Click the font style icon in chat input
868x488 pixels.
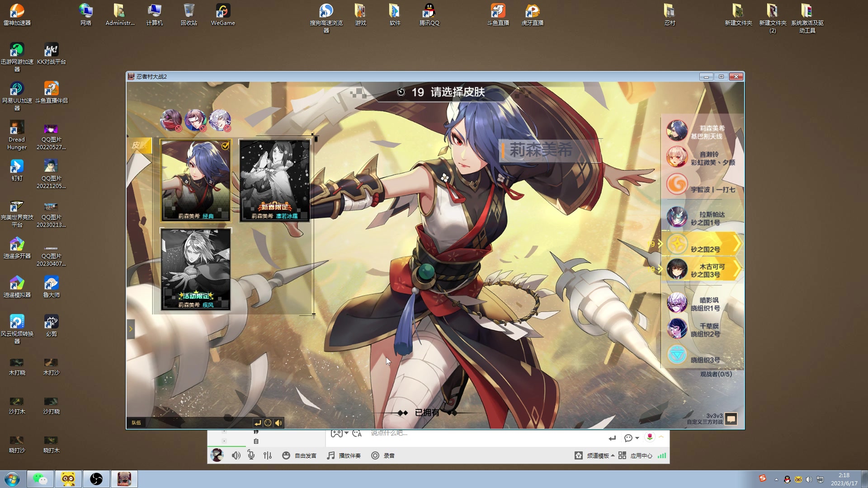[357, 433]
